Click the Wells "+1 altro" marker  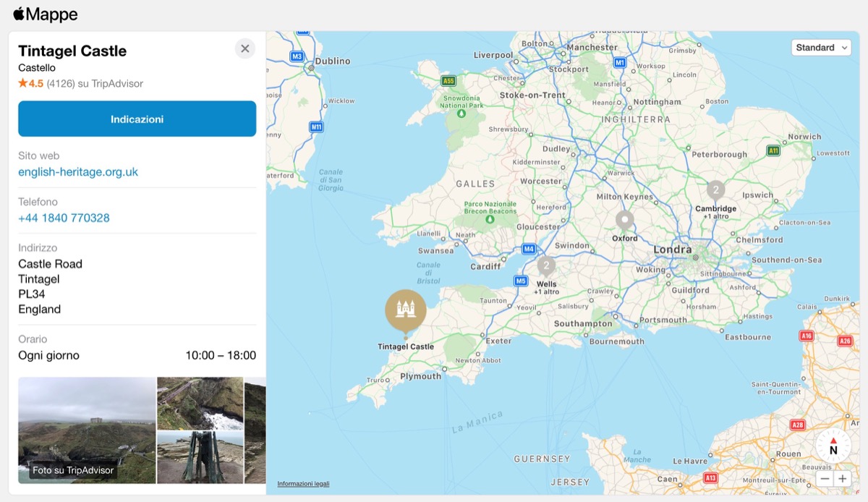click(545, 265)
